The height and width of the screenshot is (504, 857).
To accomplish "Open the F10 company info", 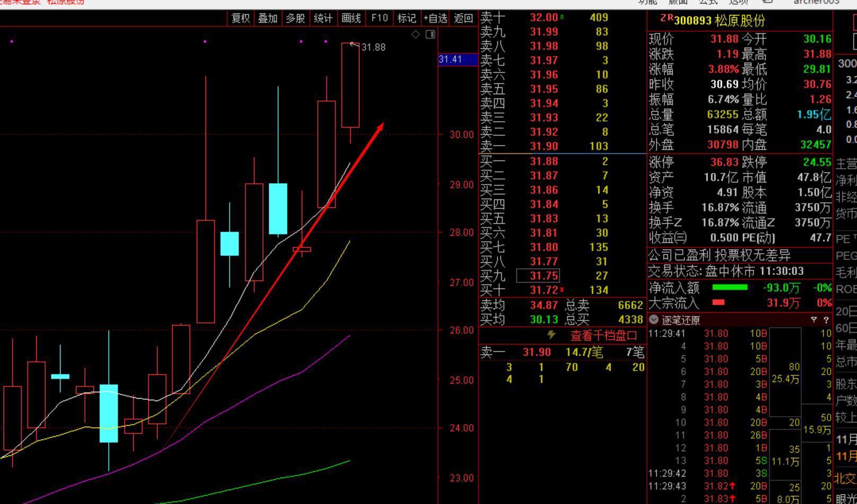I will (379, 18).
